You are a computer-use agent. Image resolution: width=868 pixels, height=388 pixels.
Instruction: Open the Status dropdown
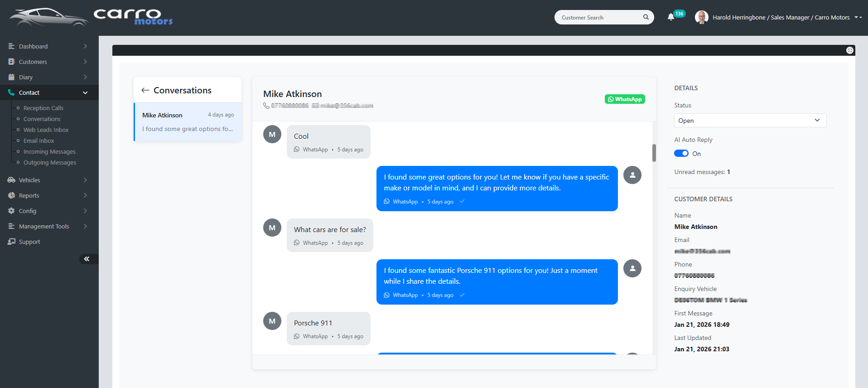click(x=750, y=121)
